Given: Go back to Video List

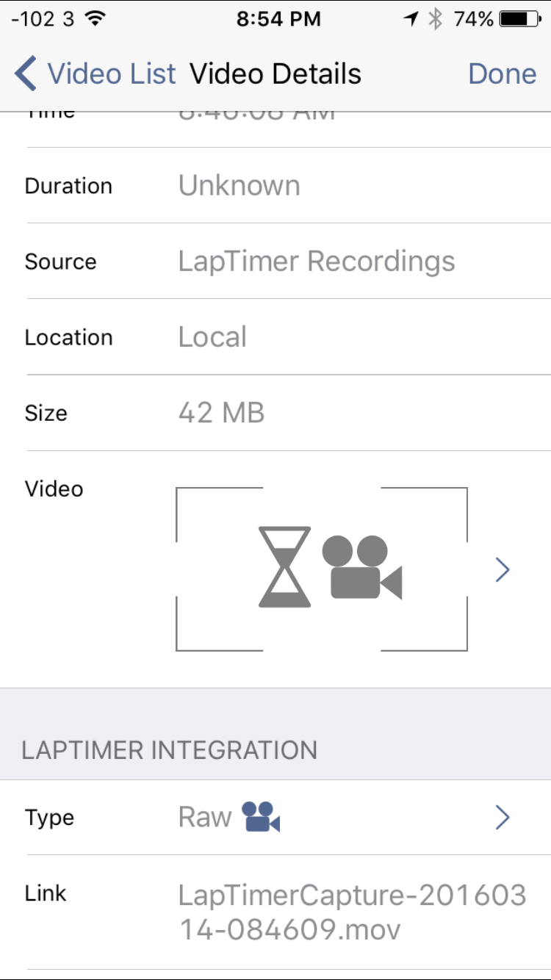Looking at the screenshot, I should coord(96,74).
